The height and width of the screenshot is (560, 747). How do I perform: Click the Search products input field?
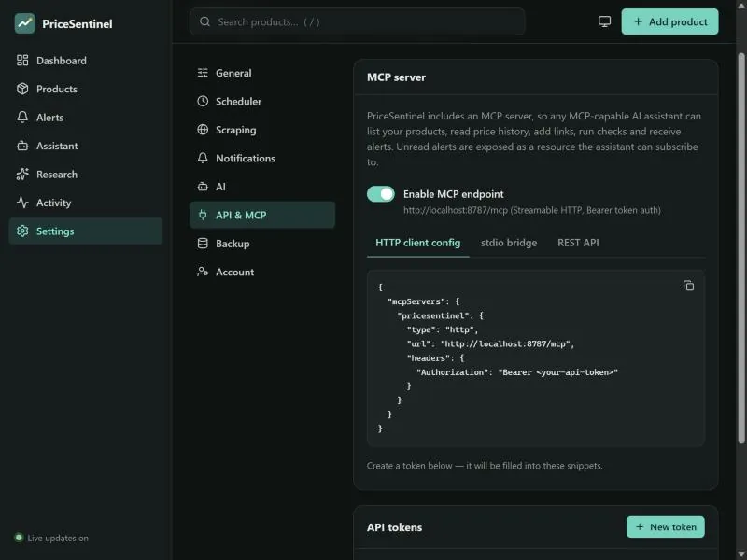[x=358, y=21]
